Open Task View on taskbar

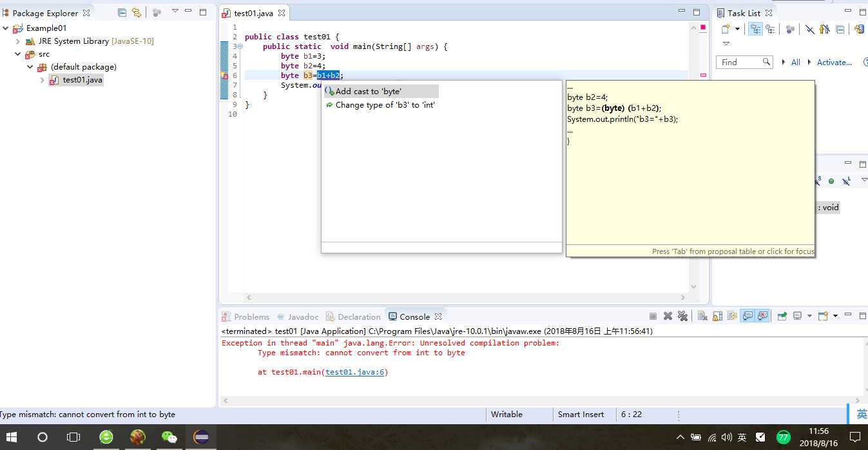click(x=73, y=437)
